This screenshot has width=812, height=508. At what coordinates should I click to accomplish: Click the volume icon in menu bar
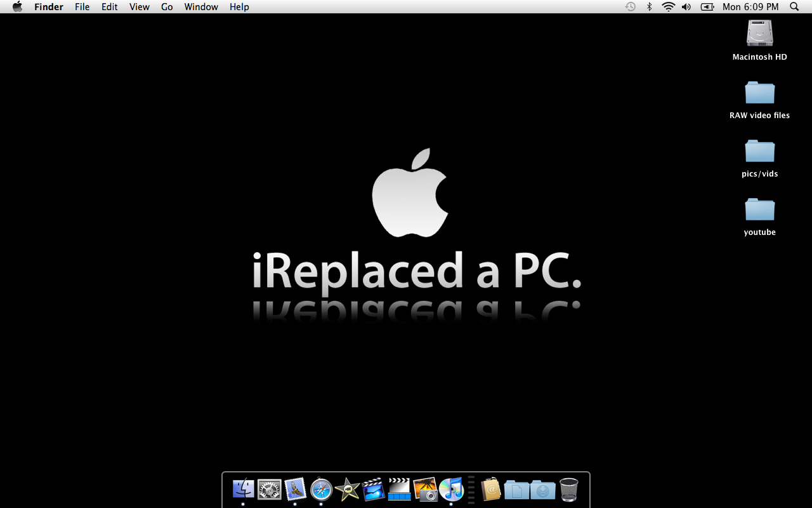(x=686, y=6)
